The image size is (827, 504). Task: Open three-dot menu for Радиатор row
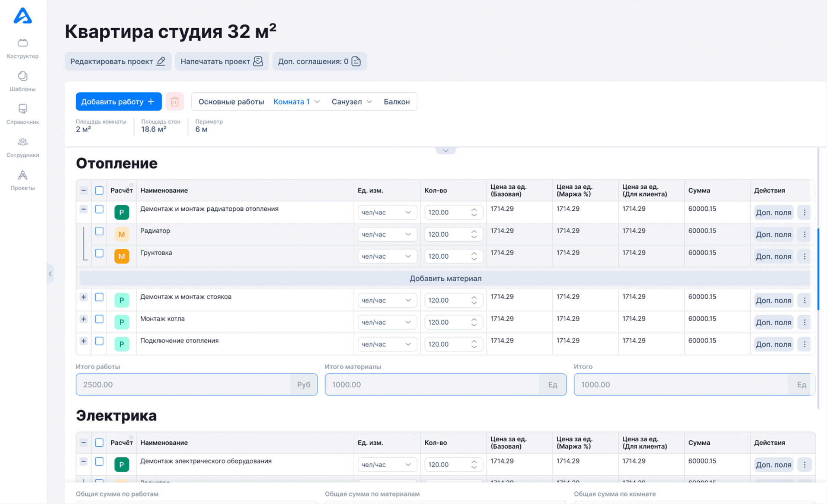tap(804, 235)
